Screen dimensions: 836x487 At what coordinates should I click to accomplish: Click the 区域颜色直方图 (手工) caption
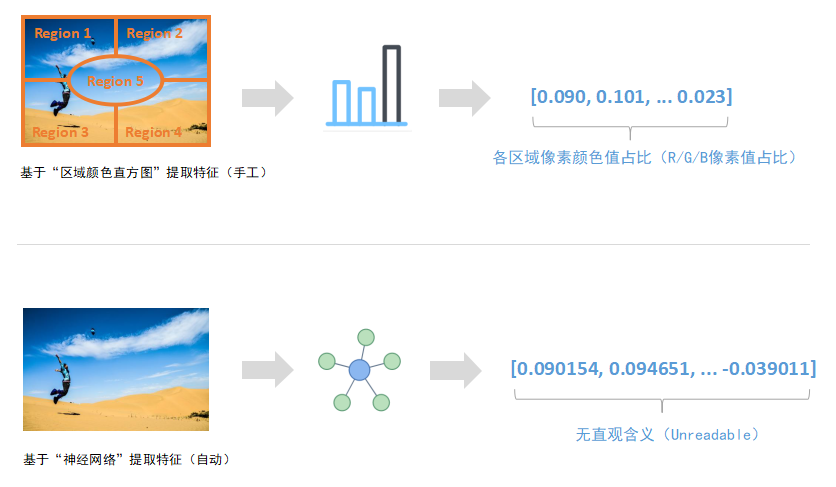click(143, 172)
